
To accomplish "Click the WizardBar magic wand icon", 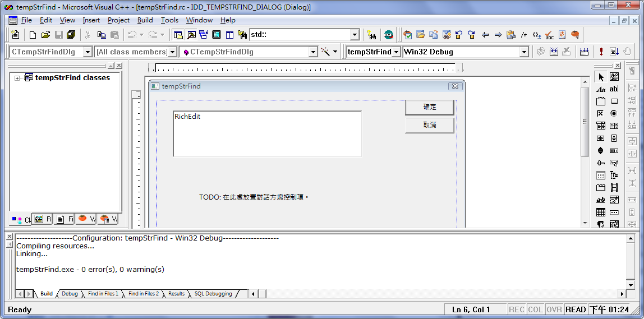I will coord(326,52).
